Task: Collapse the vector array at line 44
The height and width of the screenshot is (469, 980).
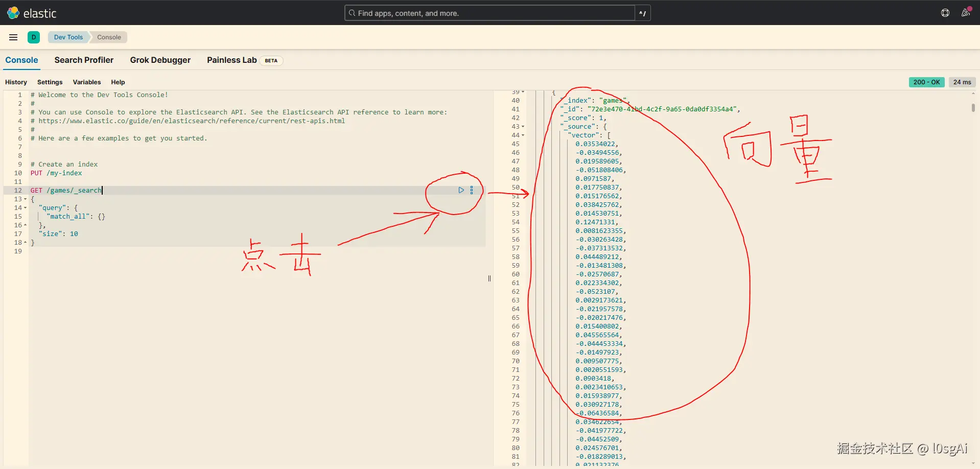Action: pyautogui.click(x=523, y=135)
